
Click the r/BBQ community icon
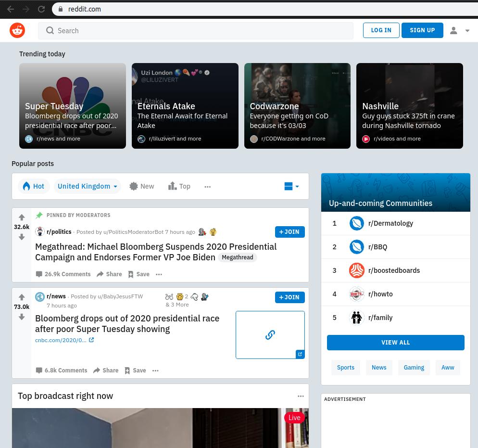(x=357, y=247)
